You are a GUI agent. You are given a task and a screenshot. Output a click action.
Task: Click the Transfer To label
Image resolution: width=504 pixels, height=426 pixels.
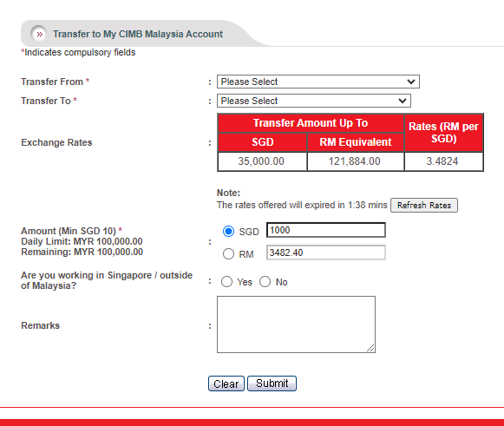click(x=49, y=101)
